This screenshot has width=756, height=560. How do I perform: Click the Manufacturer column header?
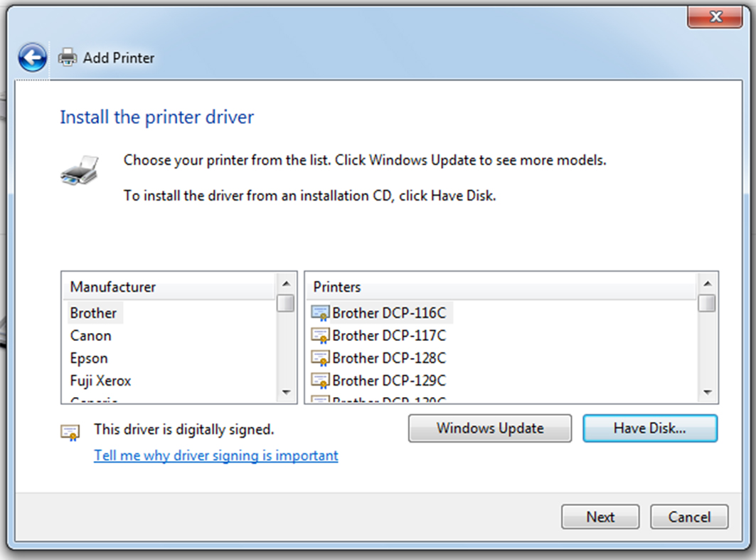pyautogui.click(x=169, y=287)
